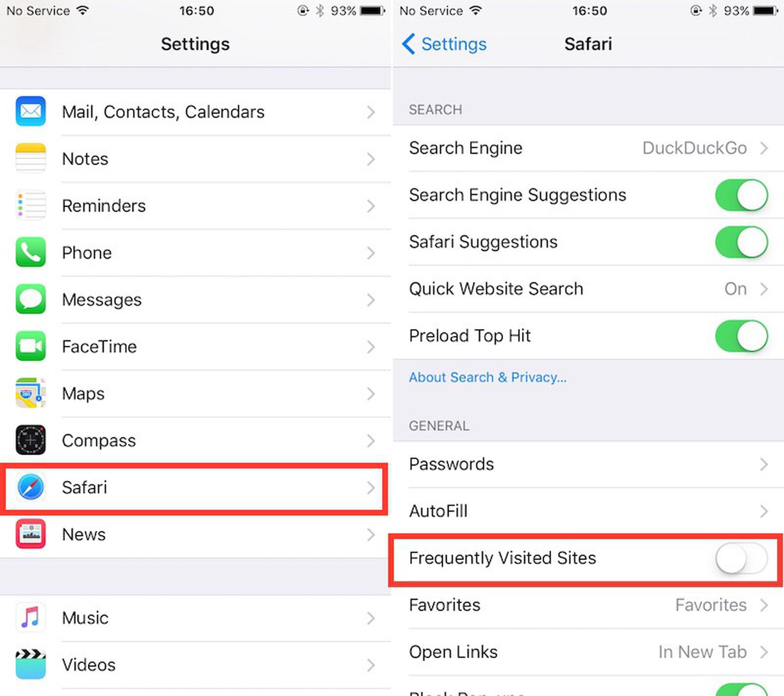Toggle Preload Top Hit off

tap(741, 336)
